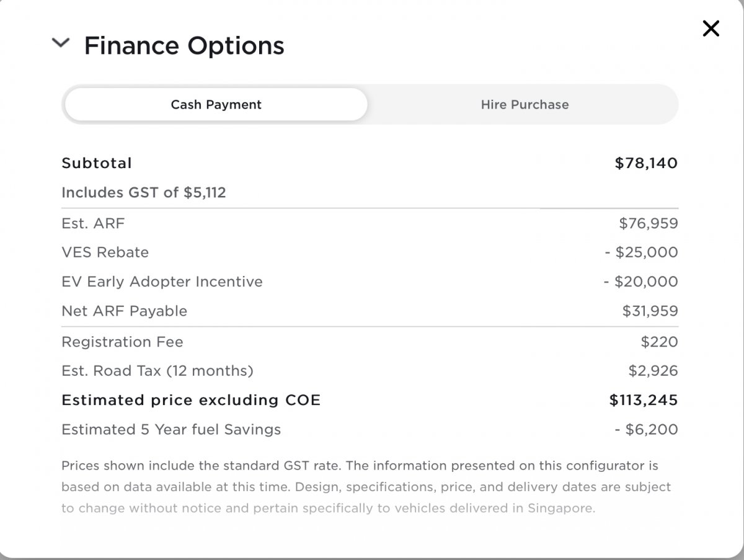This screenshot has width=744, height=560.
Task: Select the Includes GST of $5,112 line
Action: click(144, 192)
